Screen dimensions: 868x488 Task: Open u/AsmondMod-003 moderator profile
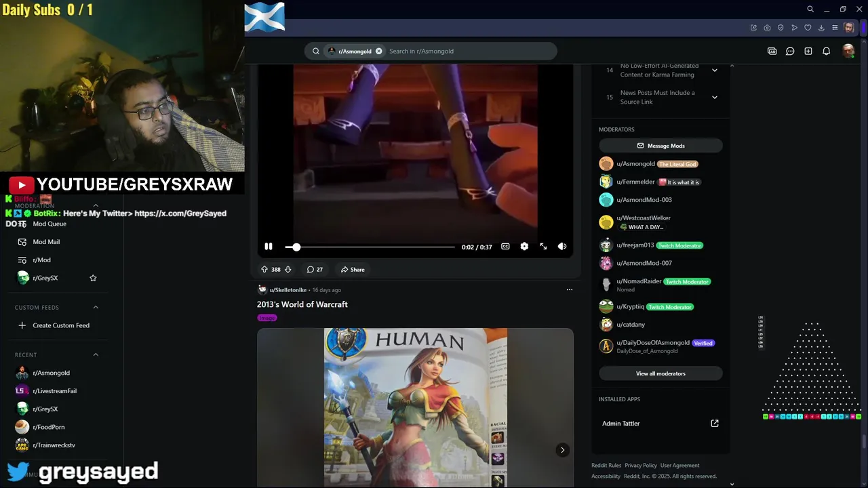(x=644, y=200)
